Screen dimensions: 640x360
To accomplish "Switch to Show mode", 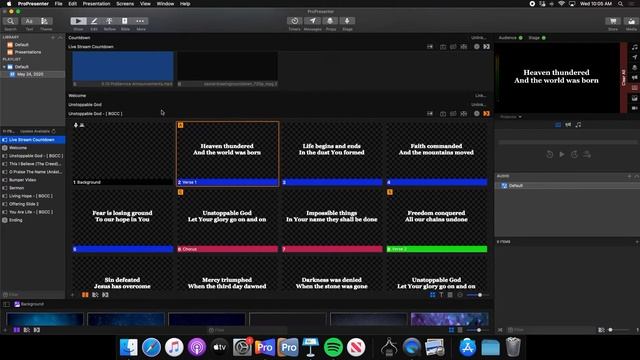I will click(x=78, y=21).
